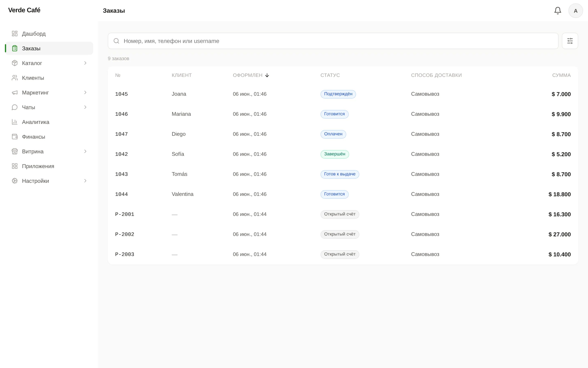This screenshot has width=588, height=368.
Task: Open Приложения section
Action: point(49,166)
